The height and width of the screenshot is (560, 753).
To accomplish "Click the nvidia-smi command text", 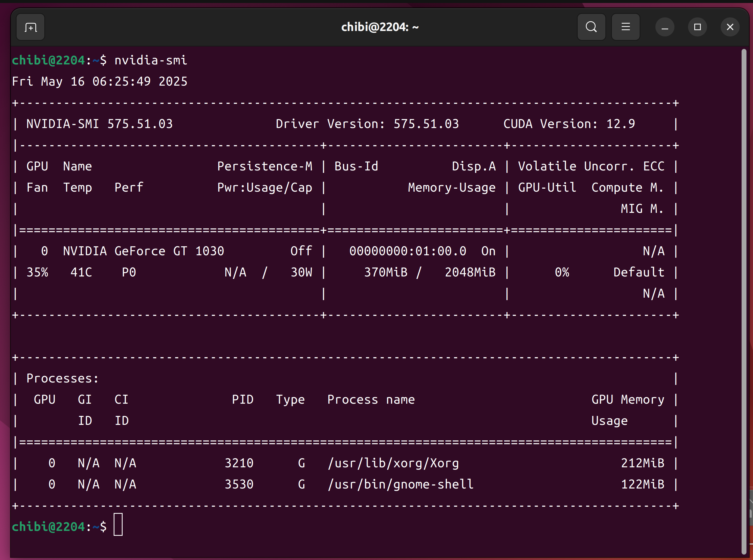I will (x=151, y=60).
